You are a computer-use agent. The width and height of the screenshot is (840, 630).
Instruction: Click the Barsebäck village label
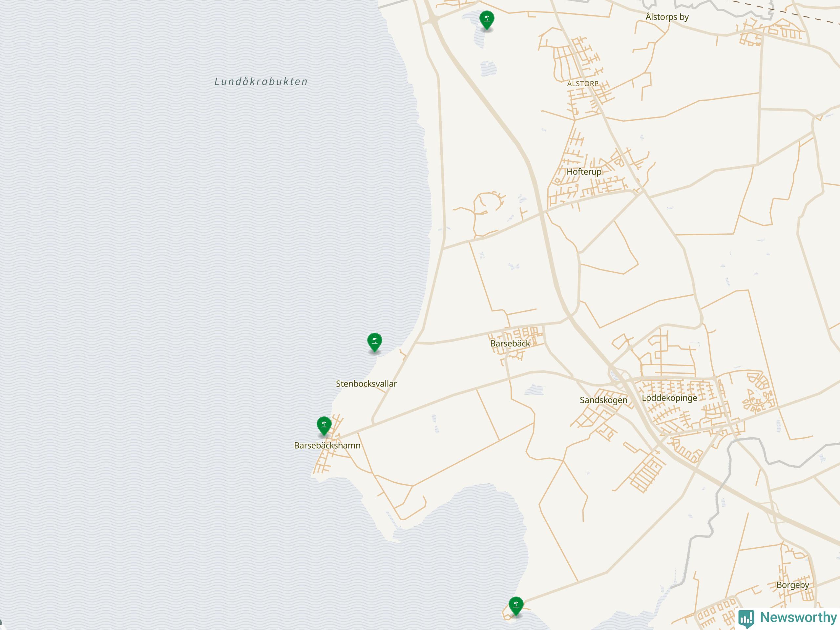510,343
